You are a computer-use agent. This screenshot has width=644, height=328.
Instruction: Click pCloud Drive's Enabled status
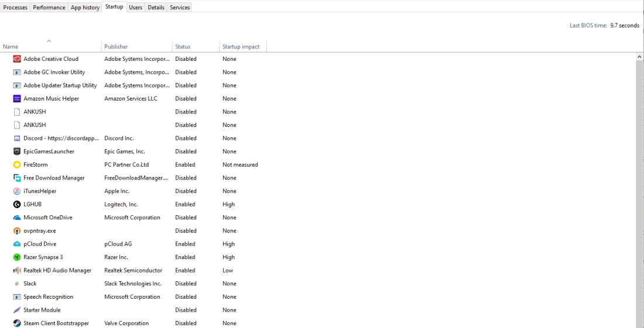click(x=185, y=244)
